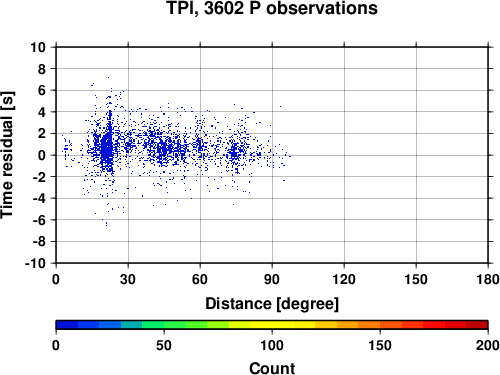Click the 'Time residual [s]' y-axis label

7,155
